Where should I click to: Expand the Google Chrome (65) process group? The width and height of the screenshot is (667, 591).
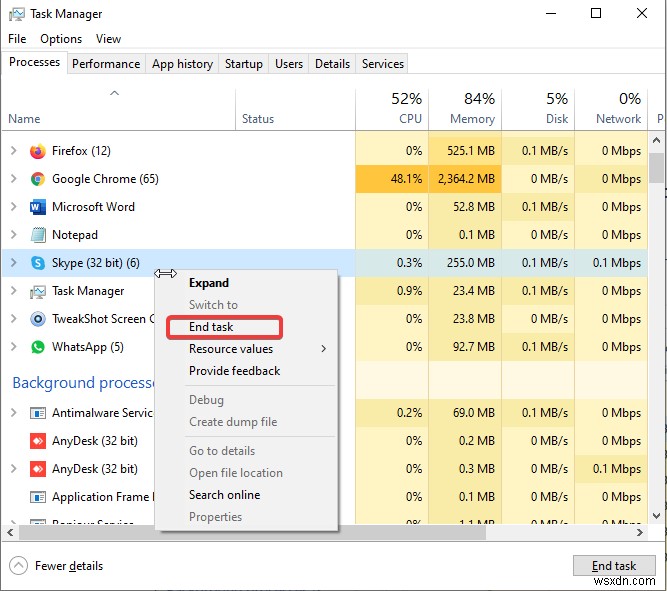click(13, 179)
